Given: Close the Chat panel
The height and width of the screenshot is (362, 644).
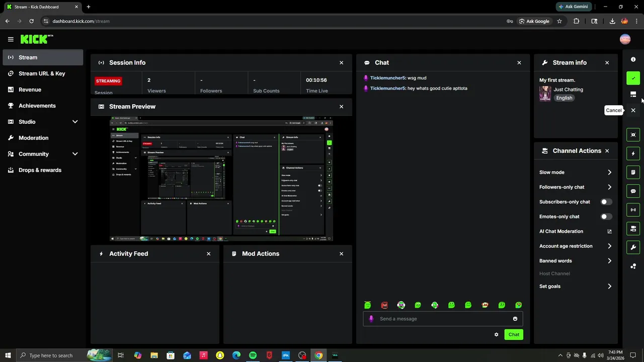Looking at the screenshot, I should click(x=519, y=63).
